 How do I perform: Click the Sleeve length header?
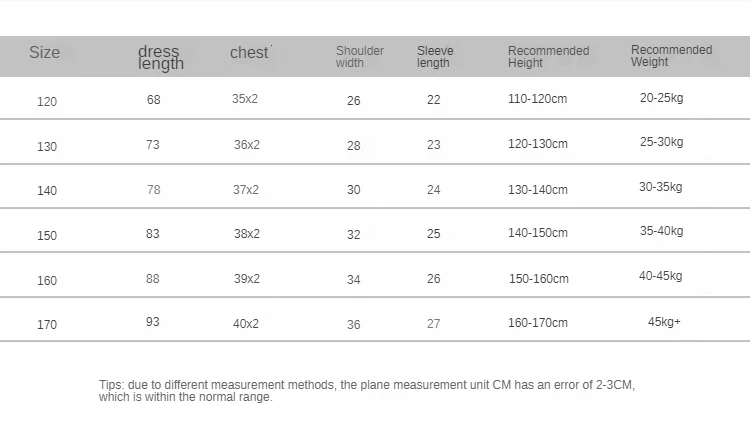pos(435,57)
